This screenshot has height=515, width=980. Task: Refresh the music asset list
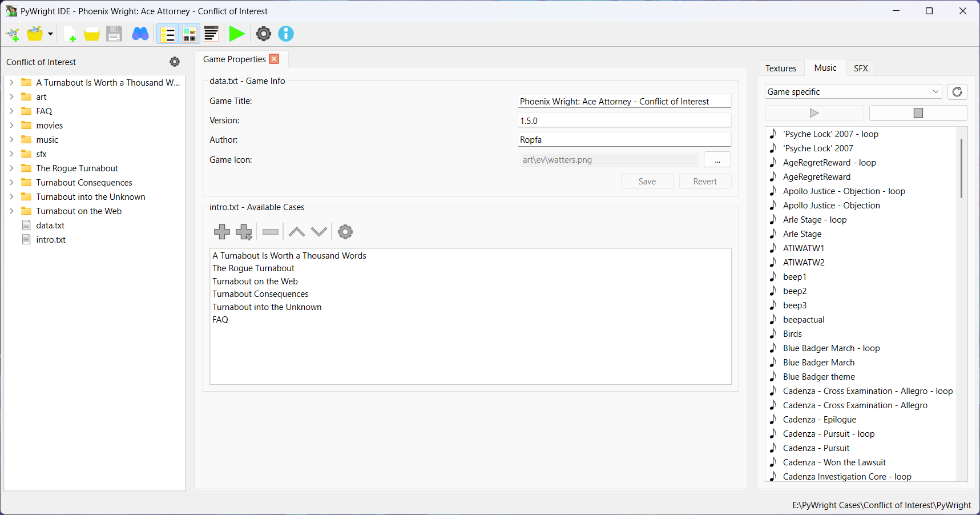click(957, 92)
